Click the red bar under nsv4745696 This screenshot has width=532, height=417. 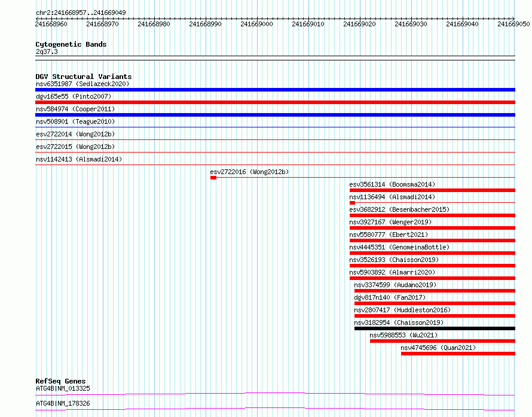pos(458,354)
